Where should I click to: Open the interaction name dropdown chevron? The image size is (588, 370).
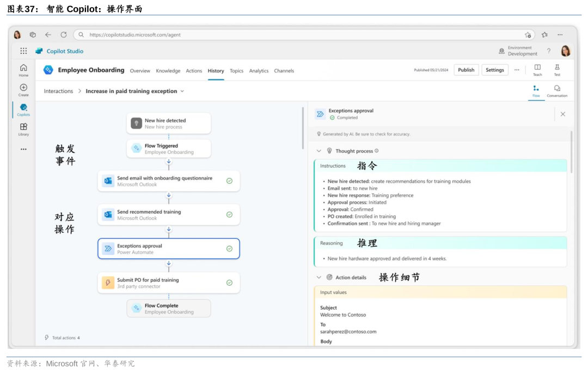[x=182, y=91]
